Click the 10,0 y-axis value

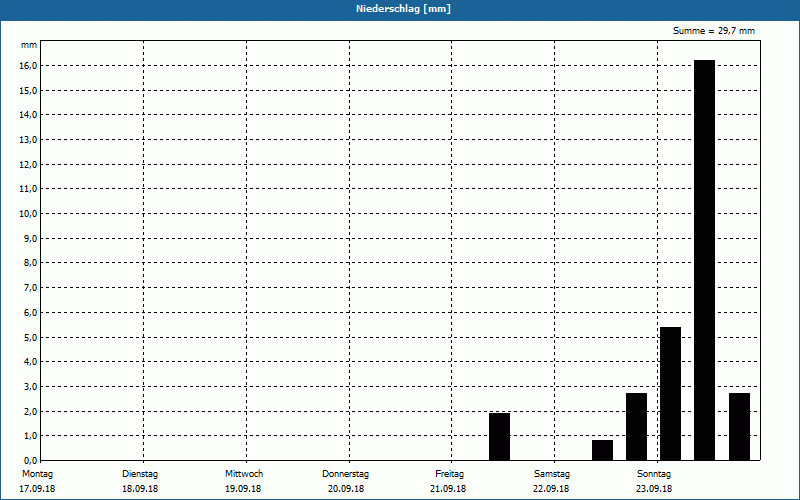[28, 213]
